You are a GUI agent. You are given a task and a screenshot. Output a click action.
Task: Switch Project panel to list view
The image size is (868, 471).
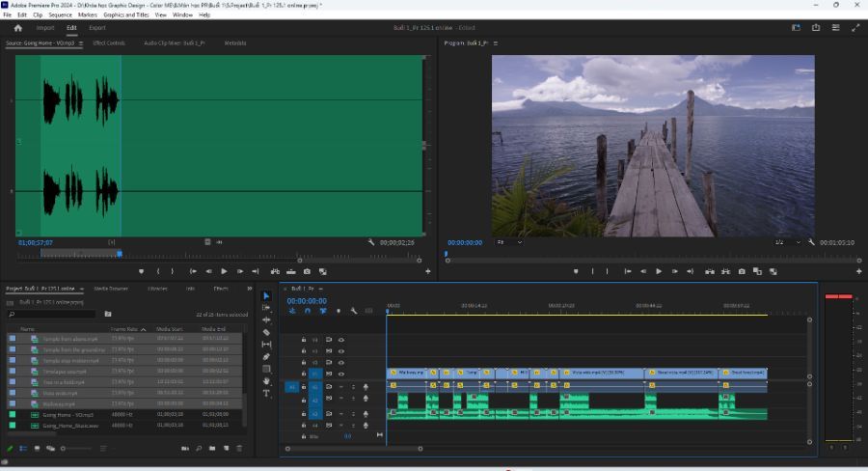(x=23, y=448)
